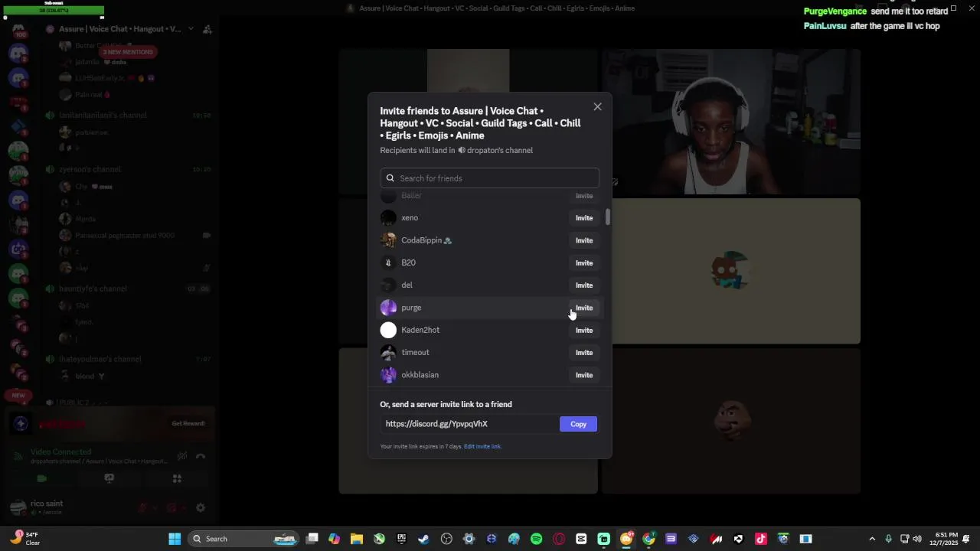Focus the Search for friends field
The image size is (980, 551).
pos(489,178)
